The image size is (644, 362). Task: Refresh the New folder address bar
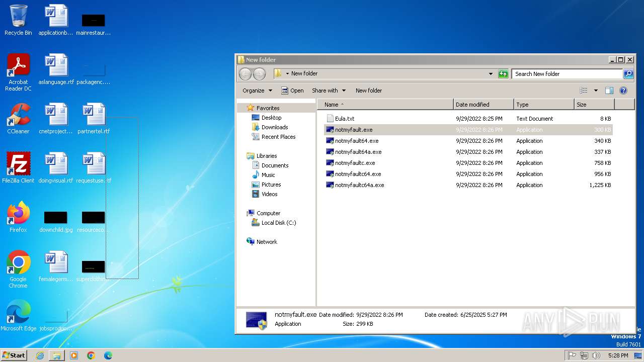503,74
